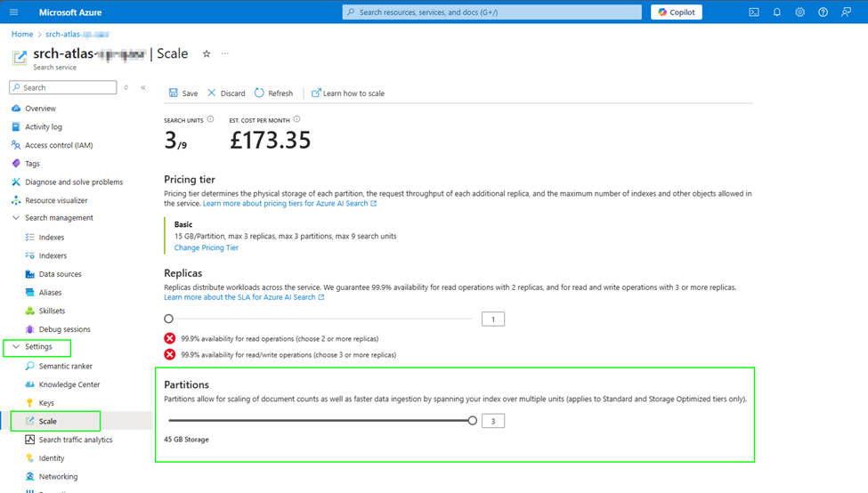Click the Replicas count input box

click(x=492, y=319)
